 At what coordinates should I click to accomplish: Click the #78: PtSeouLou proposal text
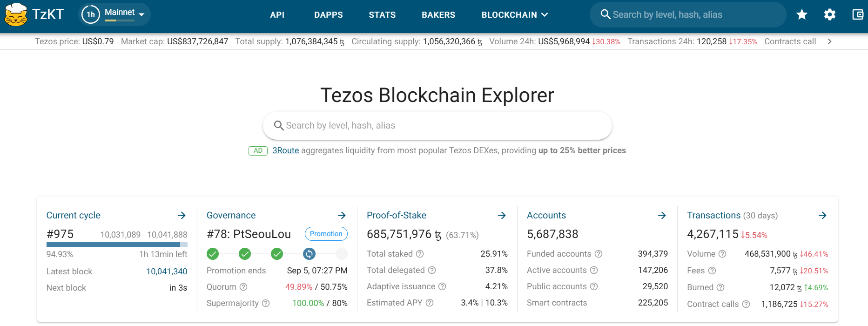[249, 234]
